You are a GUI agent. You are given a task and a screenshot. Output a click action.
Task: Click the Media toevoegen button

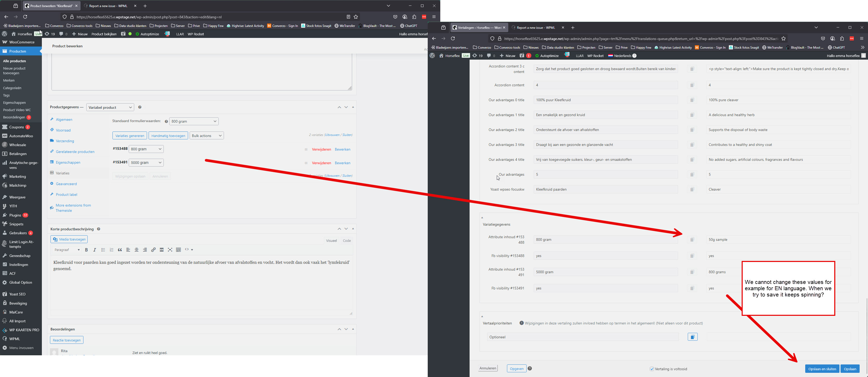(x=69, y=239)
